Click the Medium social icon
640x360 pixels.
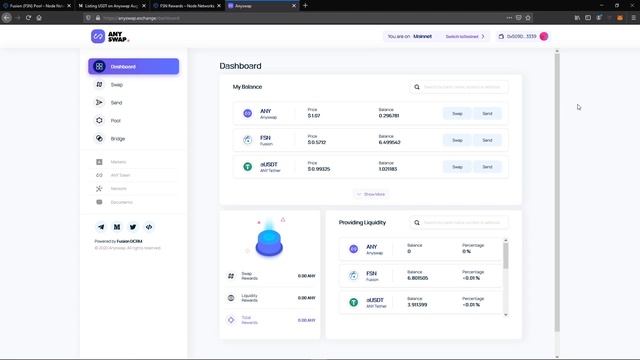117,227
